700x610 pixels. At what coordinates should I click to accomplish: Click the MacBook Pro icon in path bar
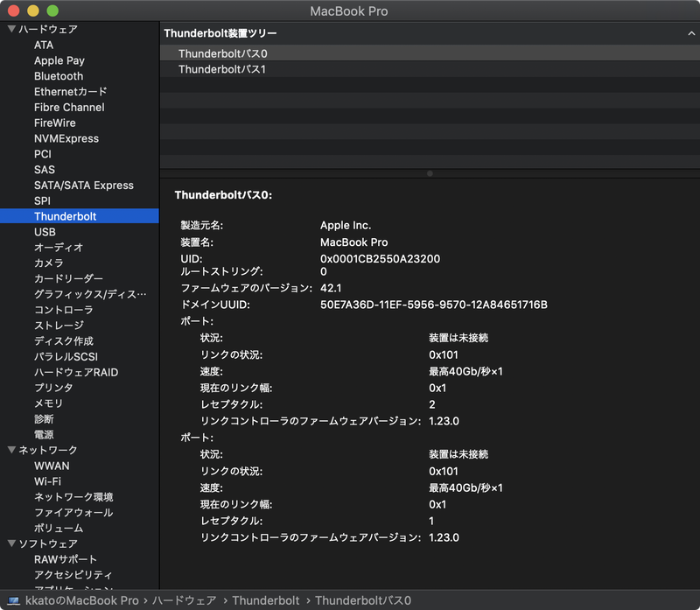pos(14,600)
